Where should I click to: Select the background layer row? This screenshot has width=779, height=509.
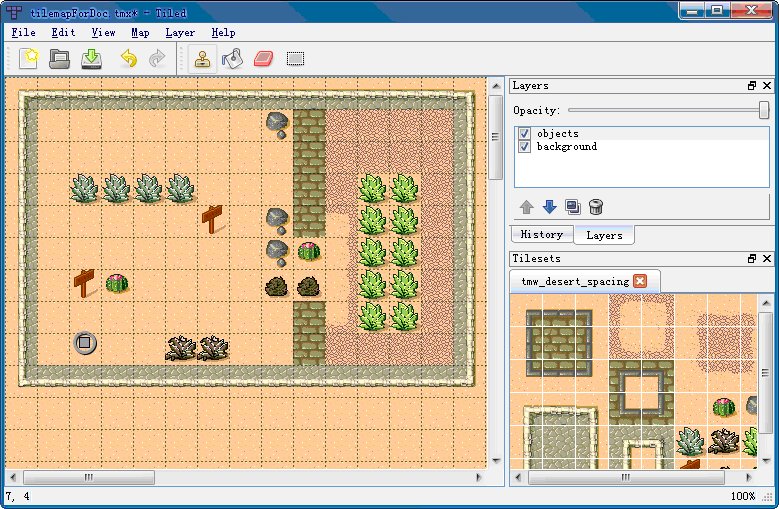(641, 146)
